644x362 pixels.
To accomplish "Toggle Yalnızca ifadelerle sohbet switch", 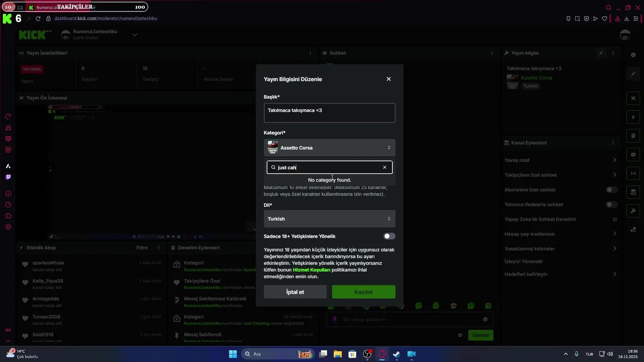I will (611, 205).
